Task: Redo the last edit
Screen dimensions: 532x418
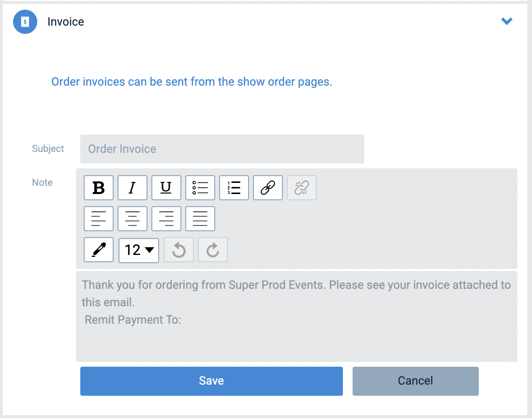Action: [213, 250]
